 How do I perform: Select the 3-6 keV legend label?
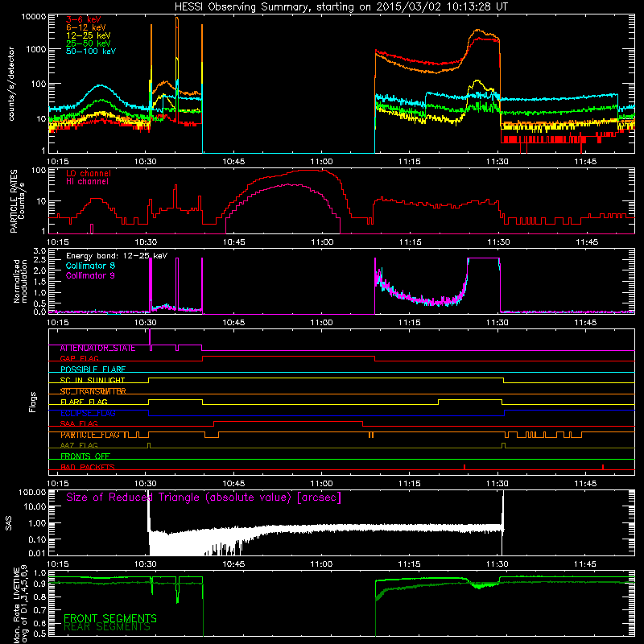tap(84, 19)
